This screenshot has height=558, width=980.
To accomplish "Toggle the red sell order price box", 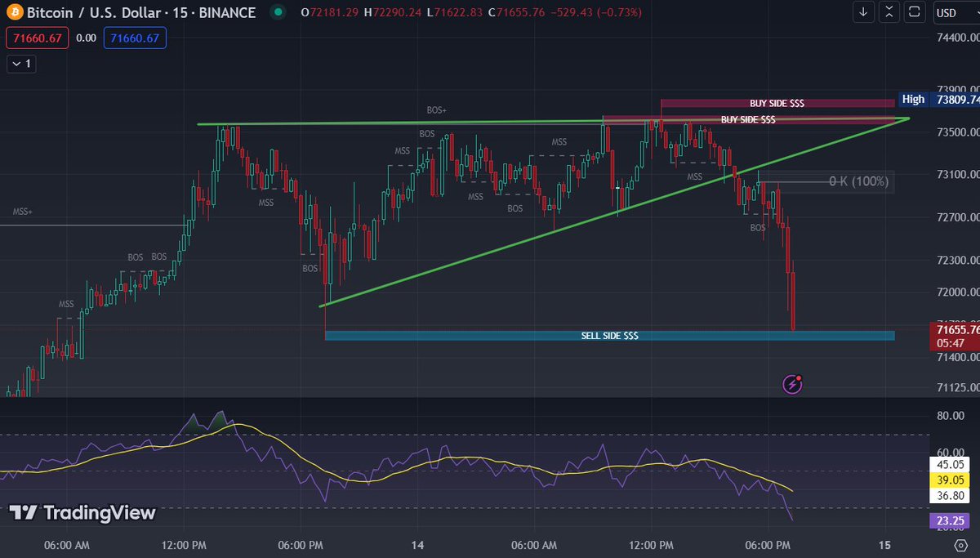I will coord(37,38).
